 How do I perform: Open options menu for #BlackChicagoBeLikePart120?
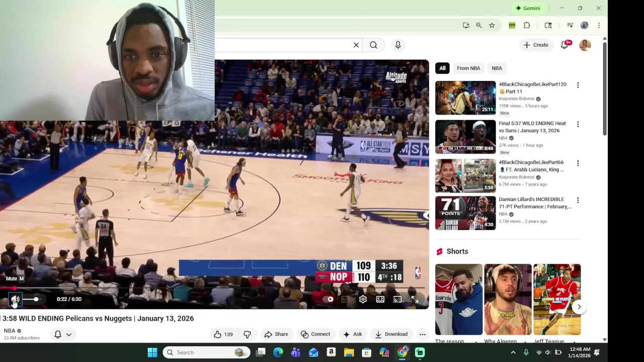(578, 85)
